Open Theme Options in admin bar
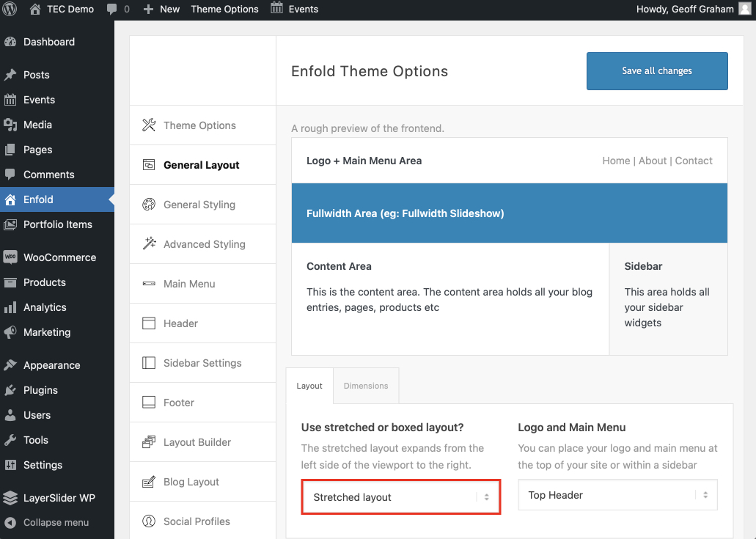The image size is (756, 539). tap(224, 9)
